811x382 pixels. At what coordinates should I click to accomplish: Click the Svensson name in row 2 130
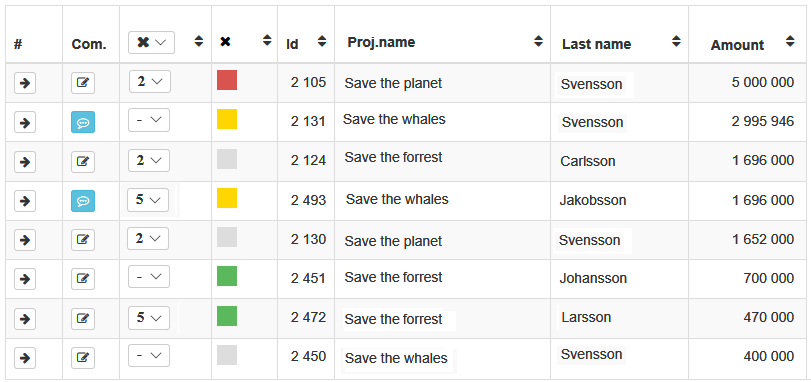click(589, 240)
